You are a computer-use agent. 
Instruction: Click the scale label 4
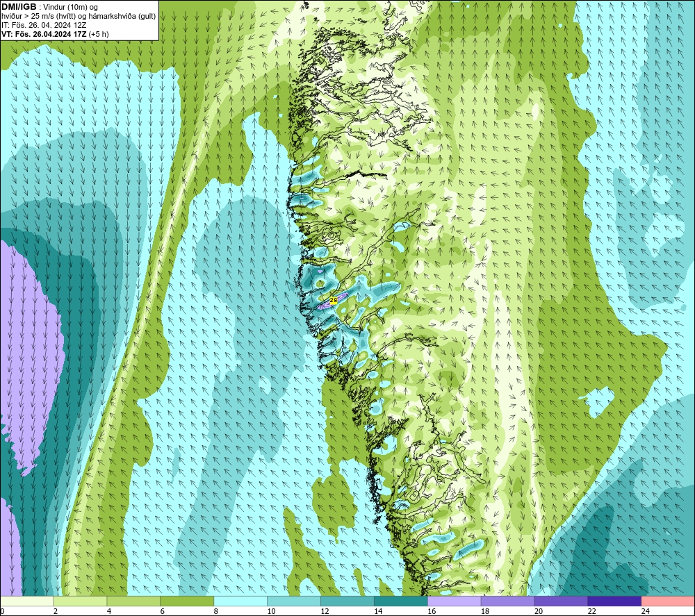(109, 611)
